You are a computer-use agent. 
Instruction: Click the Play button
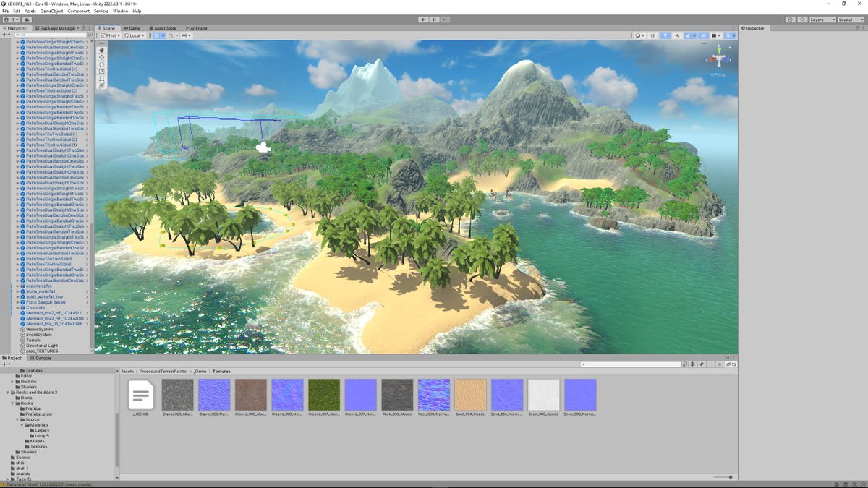424,20
